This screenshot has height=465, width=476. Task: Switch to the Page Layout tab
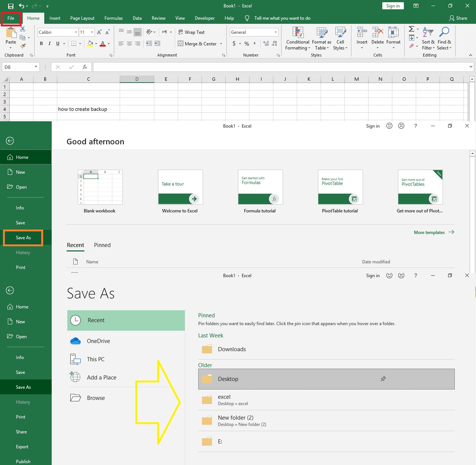point(82,18)
